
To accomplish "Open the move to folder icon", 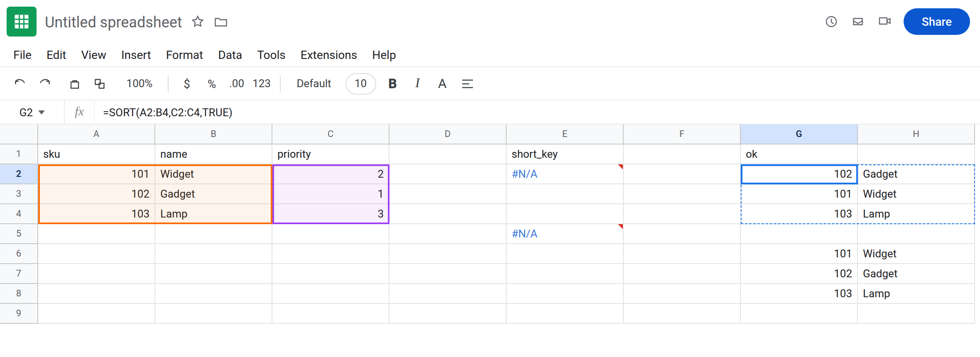I will [221, 22].
